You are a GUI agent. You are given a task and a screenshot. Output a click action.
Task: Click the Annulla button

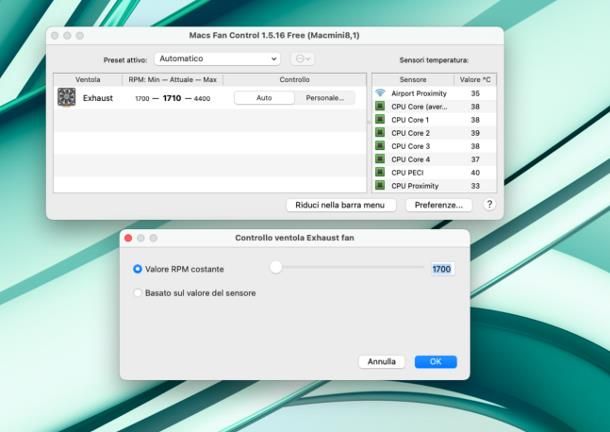pyautogui.click(x=381, y=362)
